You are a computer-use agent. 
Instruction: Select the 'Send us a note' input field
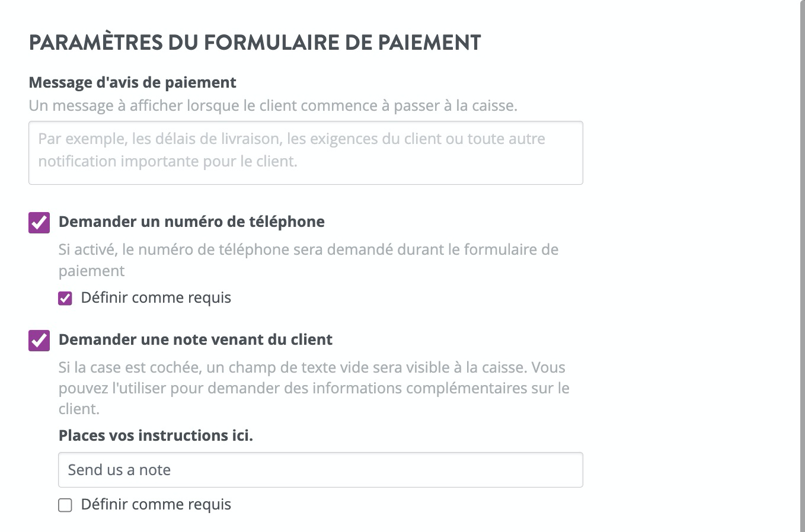click(320, 469)
